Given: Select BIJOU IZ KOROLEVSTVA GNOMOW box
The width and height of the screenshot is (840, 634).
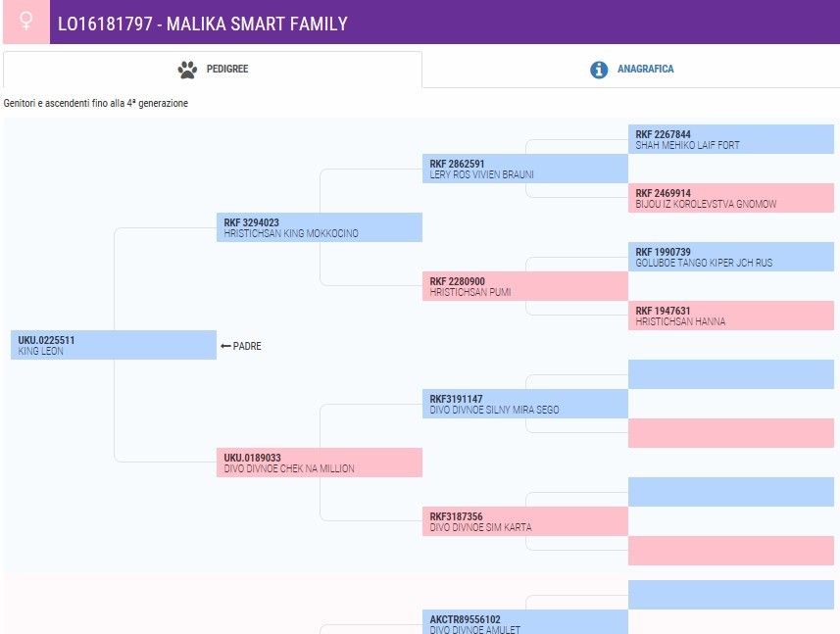Looking at the screenshot, I should (x=731, y=198).
